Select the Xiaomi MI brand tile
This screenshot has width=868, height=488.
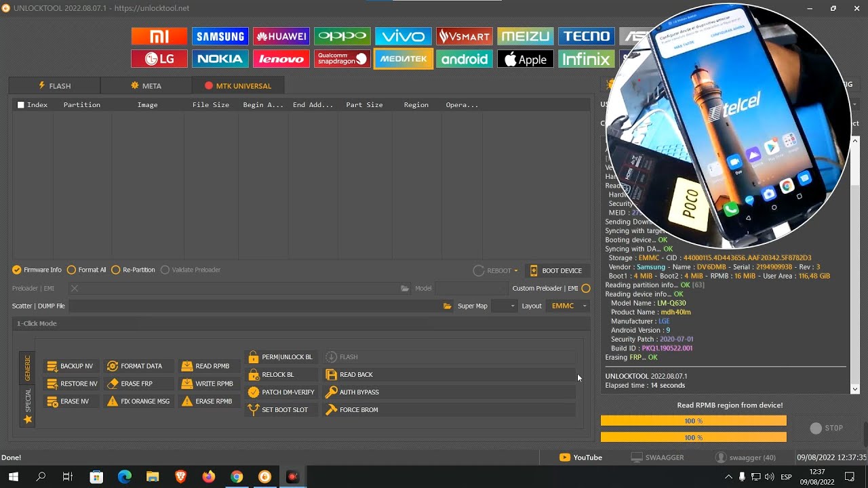coord(159,37)
